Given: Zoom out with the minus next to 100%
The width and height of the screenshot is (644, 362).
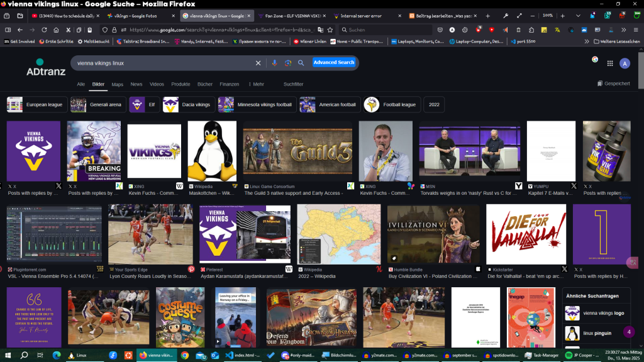Looking at the screenshot, I should pos(533,16).
